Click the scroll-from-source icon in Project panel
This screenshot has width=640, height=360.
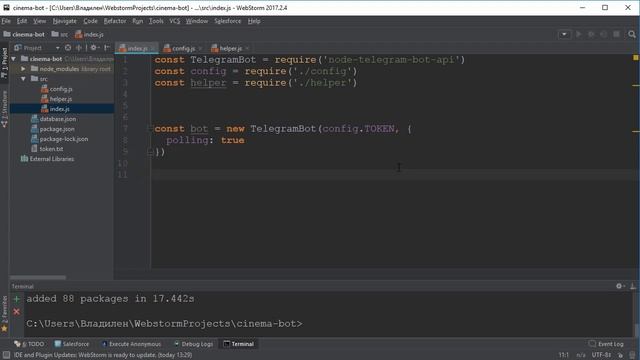click(68, 48)
